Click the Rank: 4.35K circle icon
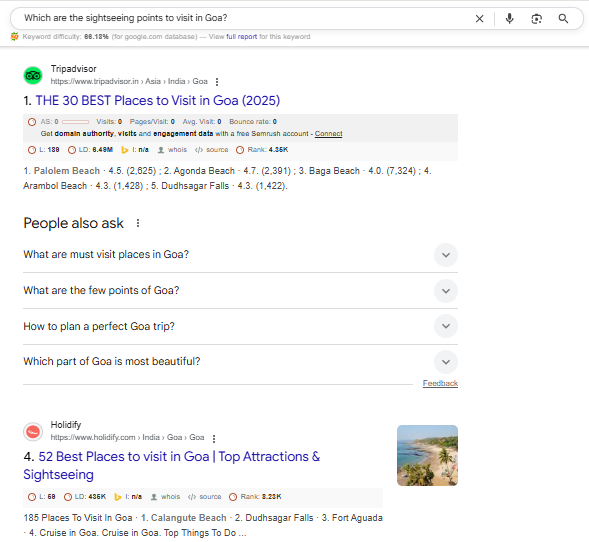 [x=240, y=150]
